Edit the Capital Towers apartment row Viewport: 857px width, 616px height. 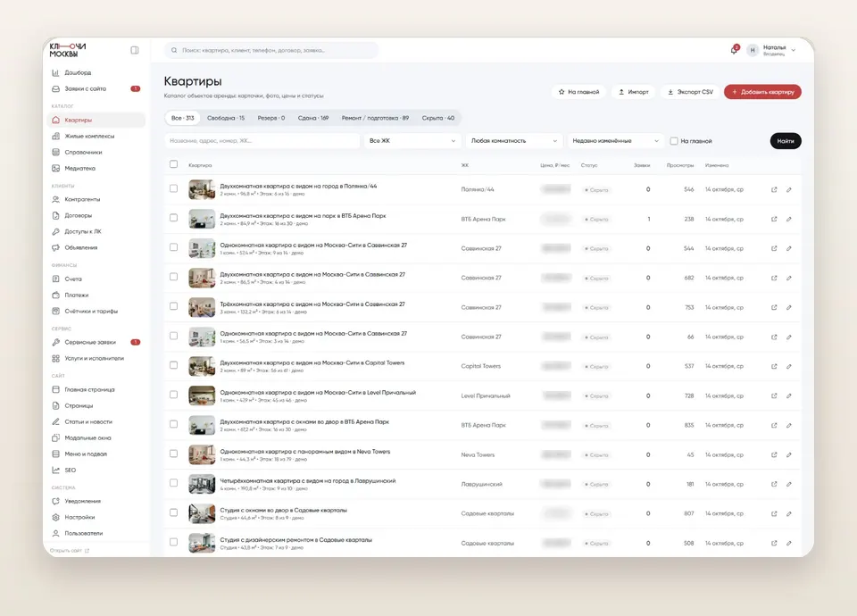click(x=789, y=366)
